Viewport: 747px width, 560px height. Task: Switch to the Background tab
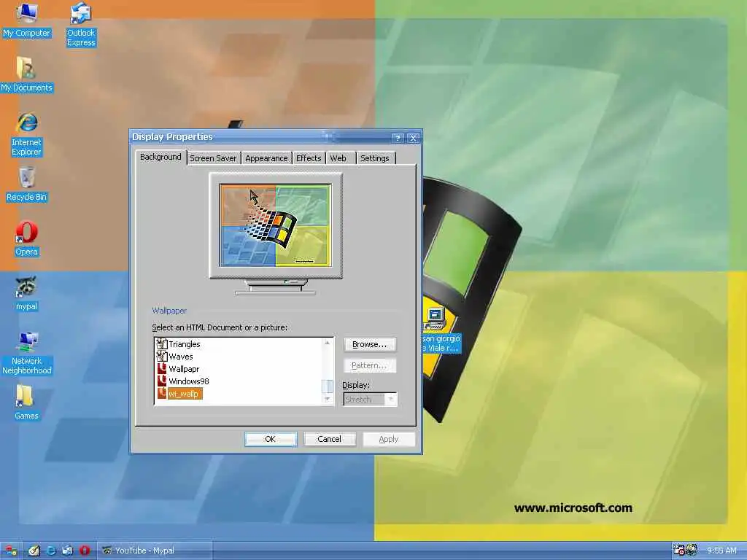[x=160, y=157]
